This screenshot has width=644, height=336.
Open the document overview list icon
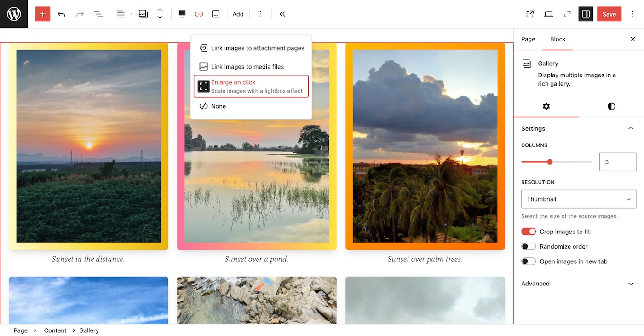[x=98, y=14]
